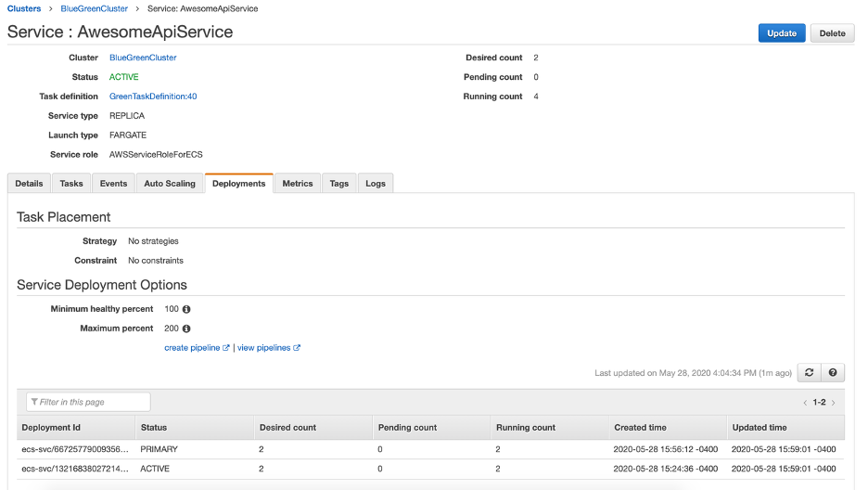Image resolution: width=868 pixels, height=490 pixels.
Task: Open the Auto Scaling tab
Action: click(170, 184)
